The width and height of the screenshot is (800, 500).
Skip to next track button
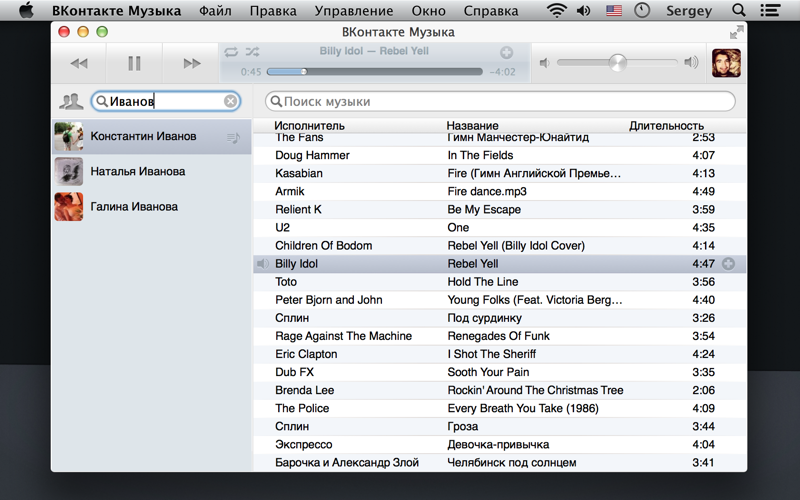tap(191, 63)
